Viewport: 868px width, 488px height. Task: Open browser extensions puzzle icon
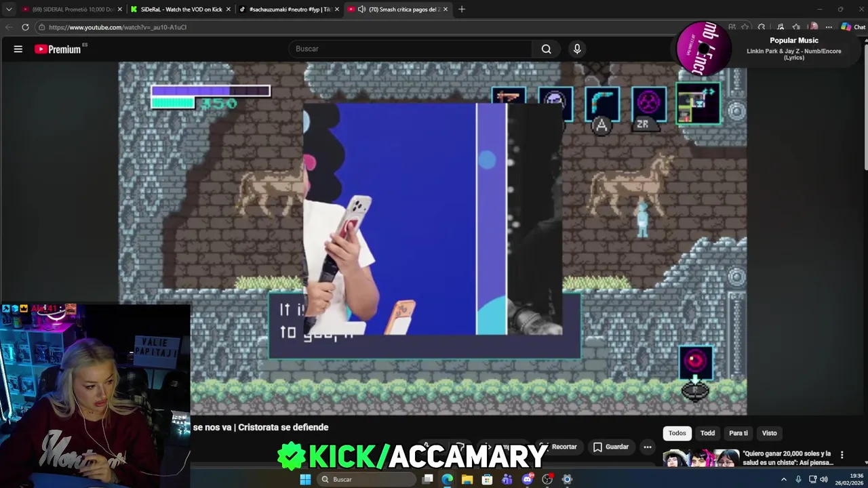[762, 27]
